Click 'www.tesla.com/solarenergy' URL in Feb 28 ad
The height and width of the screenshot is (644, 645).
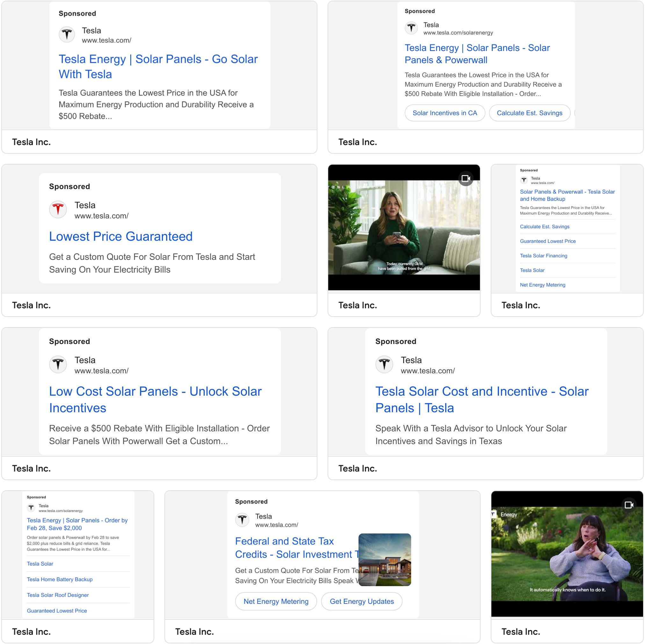(61, 511)
